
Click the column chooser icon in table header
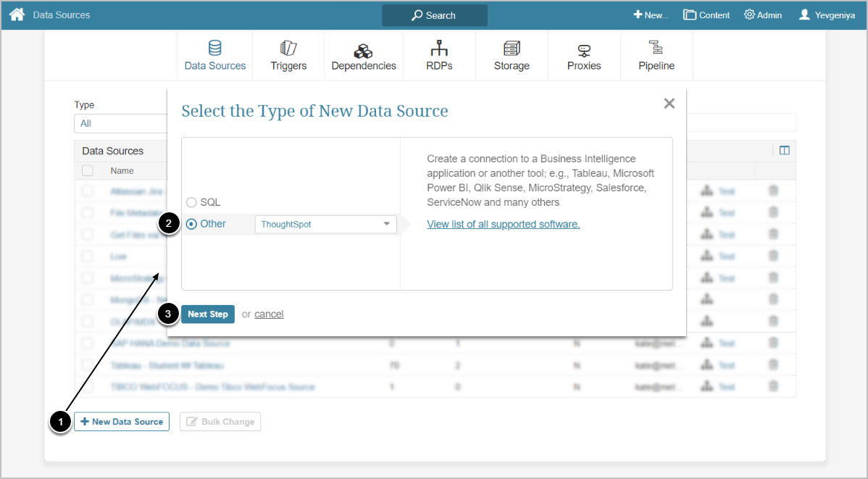[x=784, y=151]
